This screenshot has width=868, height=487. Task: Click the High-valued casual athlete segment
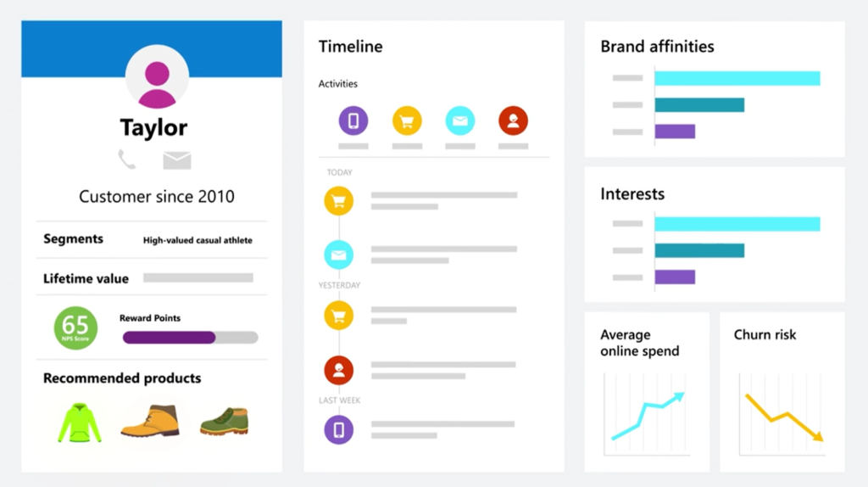click(198, 240)
